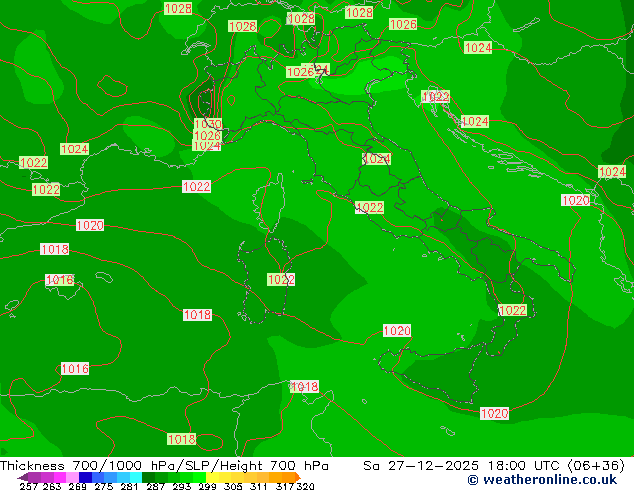Click the 1020 label northwest of Sicily
This screenshot has width=634, height=490.
(397, 331)
